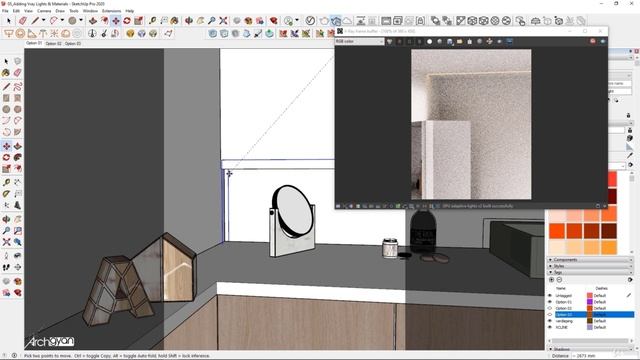Pick the Paint Bucket tool in top toolbar
Screen dimensions: 640x360
point(175,20)
